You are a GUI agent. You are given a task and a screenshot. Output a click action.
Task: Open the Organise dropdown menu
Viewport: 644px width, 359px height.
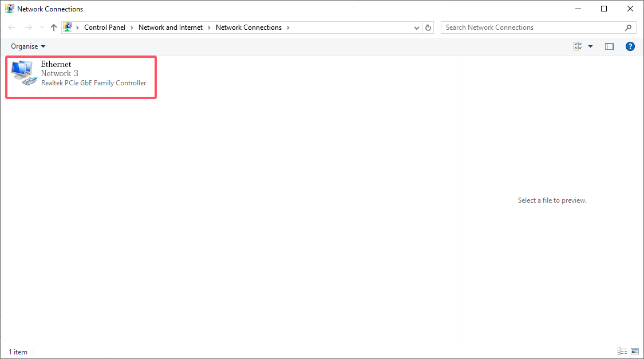(x=27, y=46)
